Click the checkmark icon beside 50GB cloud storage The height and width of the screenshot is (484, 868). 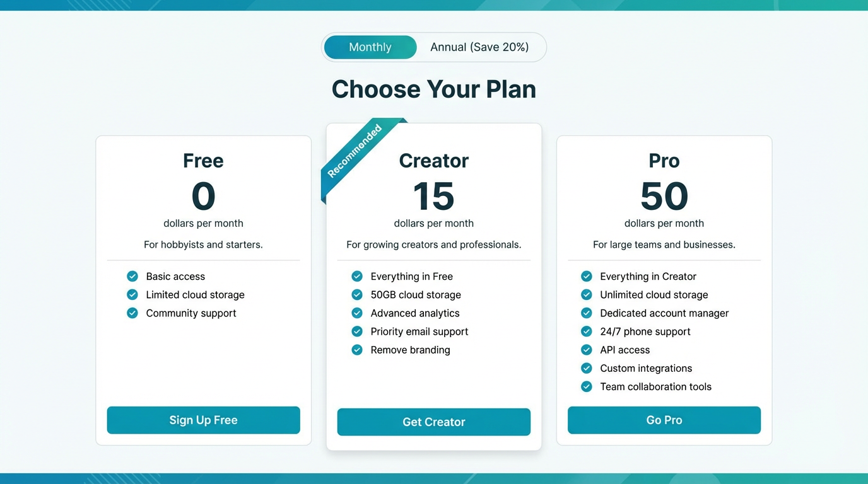point(357,294)
